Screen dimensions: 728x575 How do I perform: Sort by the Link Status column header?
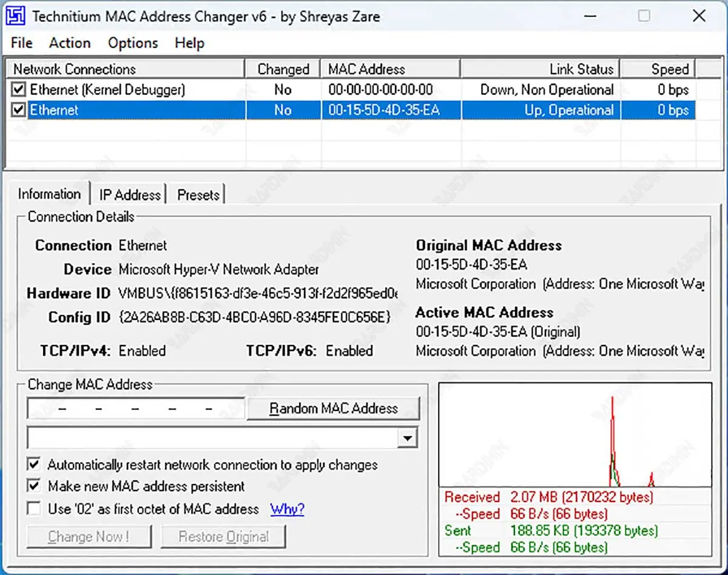click(540, 69)
